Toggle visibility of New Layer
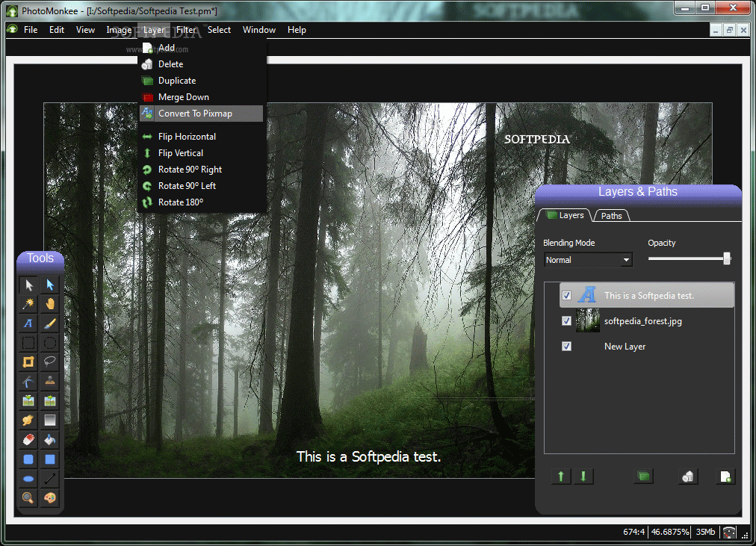Viewport: 756px width, 546px height. pos(566,347)
